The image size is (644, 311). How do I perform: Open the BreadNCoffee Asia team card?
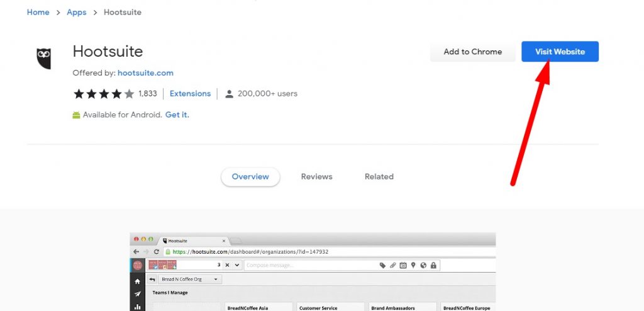(x=258, y=307)
